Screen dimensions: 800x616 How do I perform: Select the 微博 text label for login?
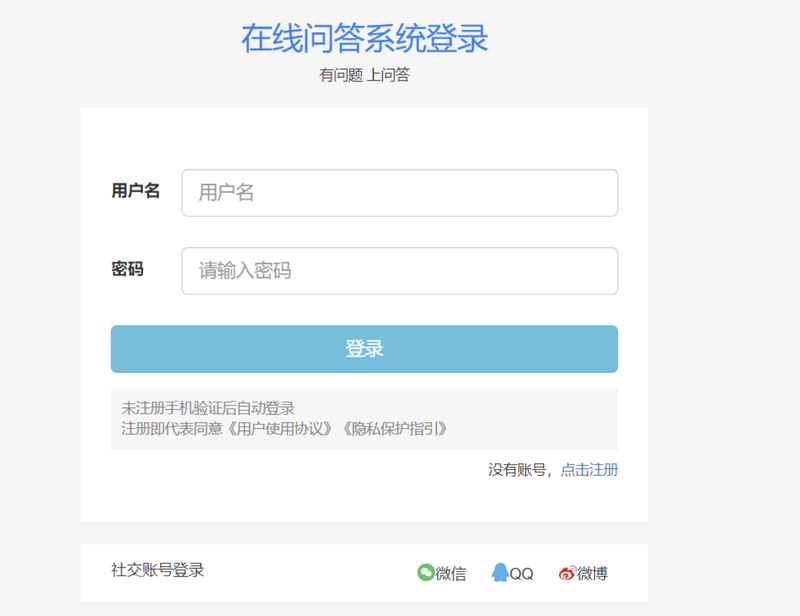pyautogui.click(x=593, y=574)
